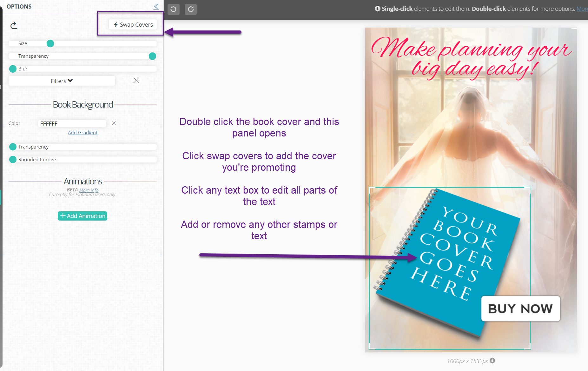Click the Size slider handle

point(50,43)
